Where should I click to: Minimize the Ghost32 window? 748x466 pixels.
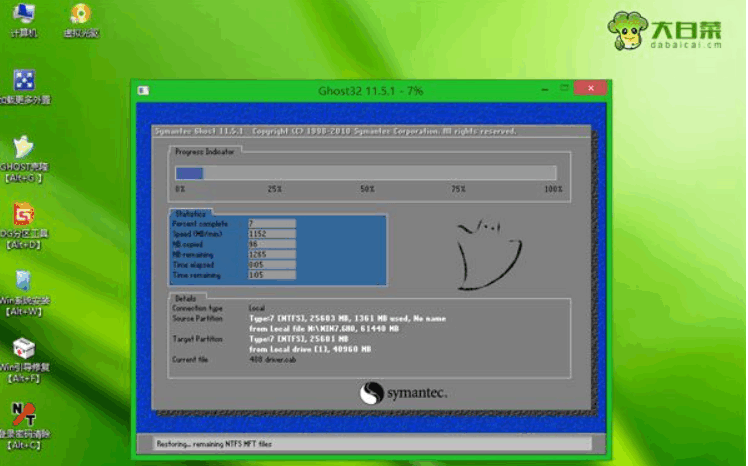click(545, 89)
